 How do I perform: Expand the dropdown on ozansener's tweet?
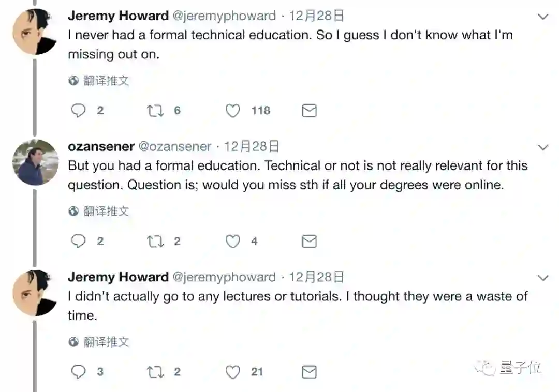(x=543, y=147)
